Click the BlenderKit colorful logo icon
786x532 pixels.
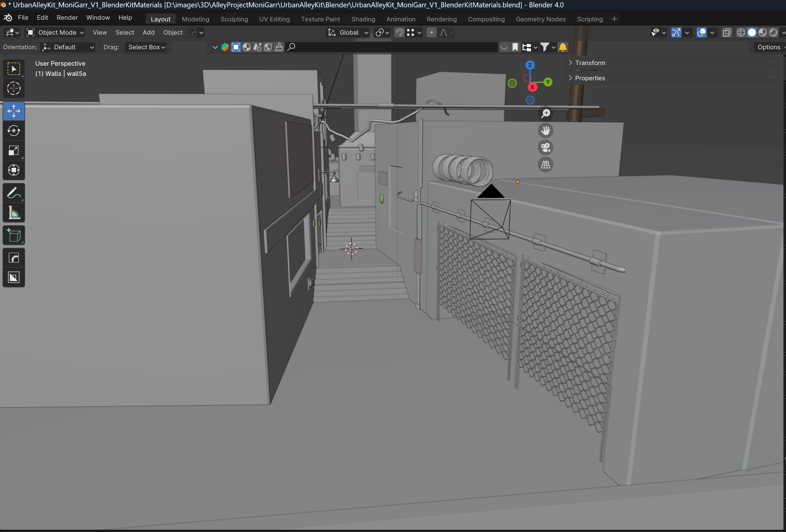point(225,47)
